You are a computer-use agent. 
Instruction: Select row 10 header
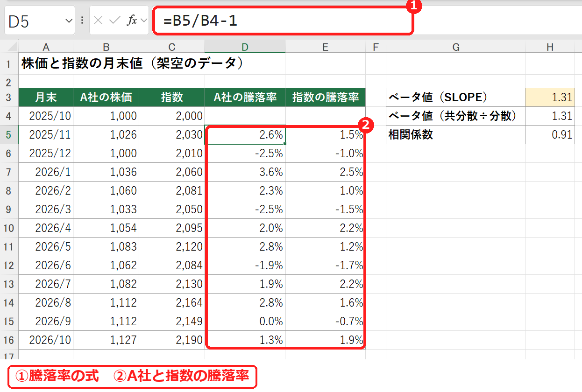coord(9,228)
